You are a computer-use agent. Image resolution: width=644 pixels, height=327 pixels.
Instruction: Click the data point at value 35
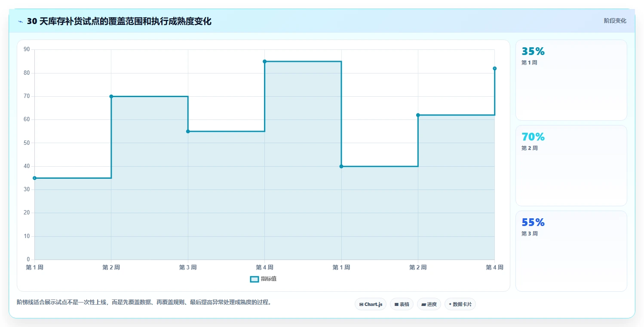[34, 178]
